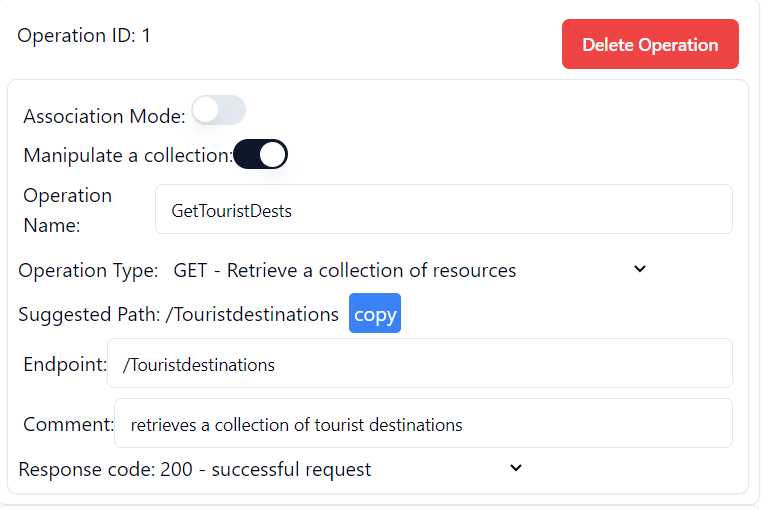Viewport: 767px width, 509px height.
Task: Focus the Operation Name field containing GetTouristDests
Action: [x=443, y=210]
